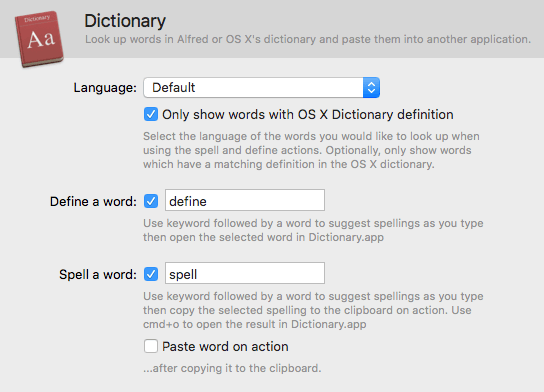Enable Paste word on action checkbox

(151, 346)
